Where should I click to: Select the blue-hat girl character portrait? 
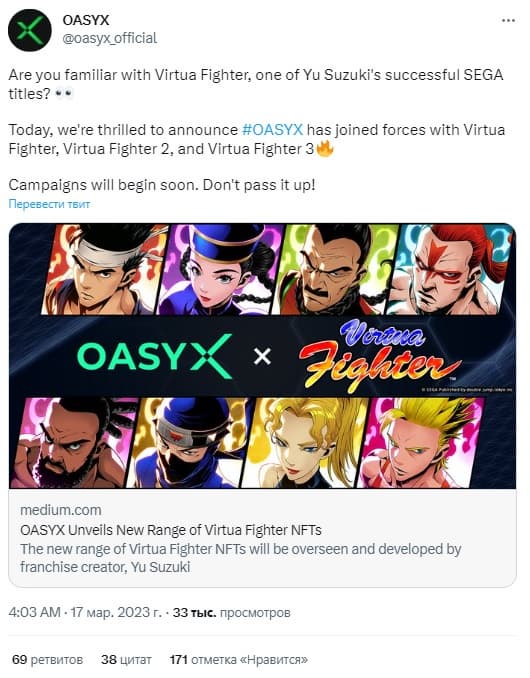pos(218,269)
